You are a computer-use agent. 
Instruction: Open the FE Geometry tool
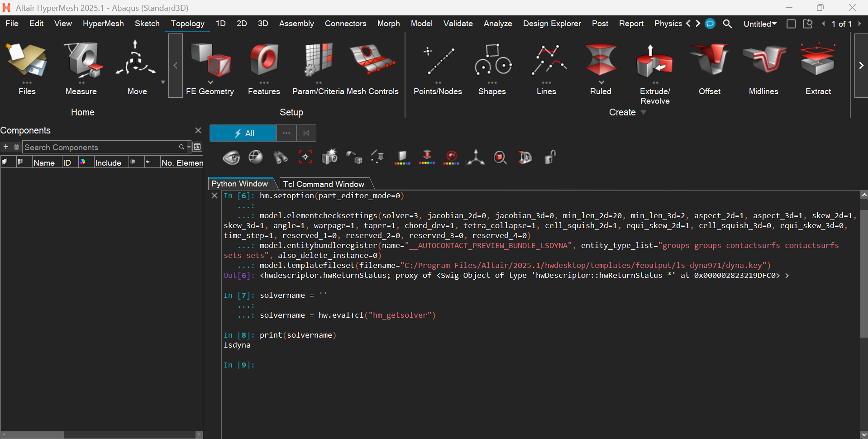(210, 68)
